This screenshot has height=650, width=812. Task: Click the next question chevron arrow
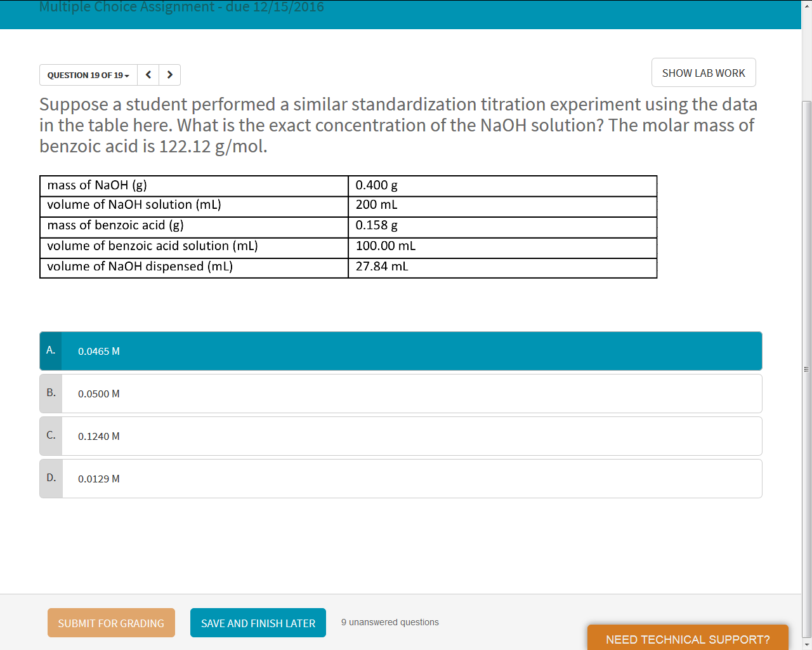pyautogui.click(x=169, y=74)
